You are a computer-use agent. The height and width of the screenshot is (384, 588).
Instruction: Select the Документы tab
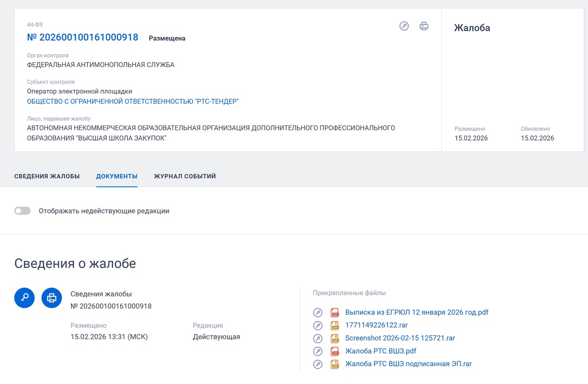click(117, 176)
